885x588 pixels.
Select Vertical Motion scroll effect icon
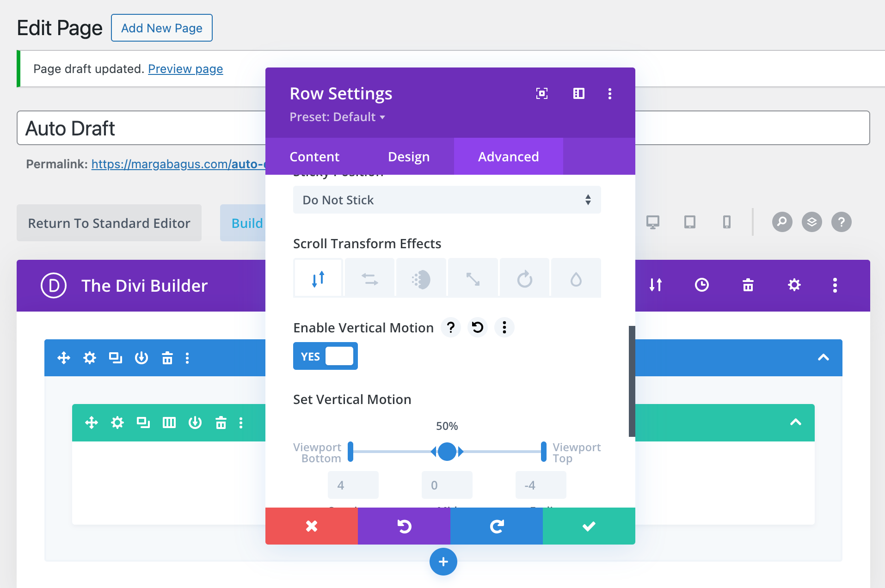[x=318, y=279]
